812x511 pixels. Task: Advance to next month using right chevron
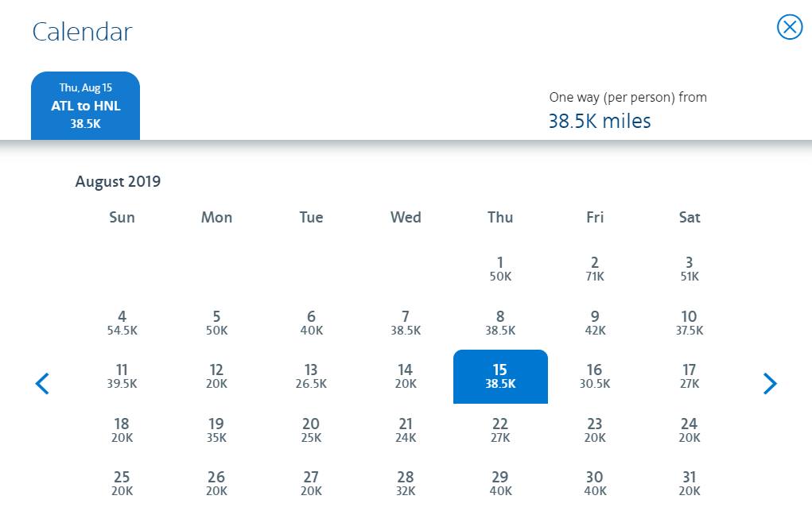(770, 384)
